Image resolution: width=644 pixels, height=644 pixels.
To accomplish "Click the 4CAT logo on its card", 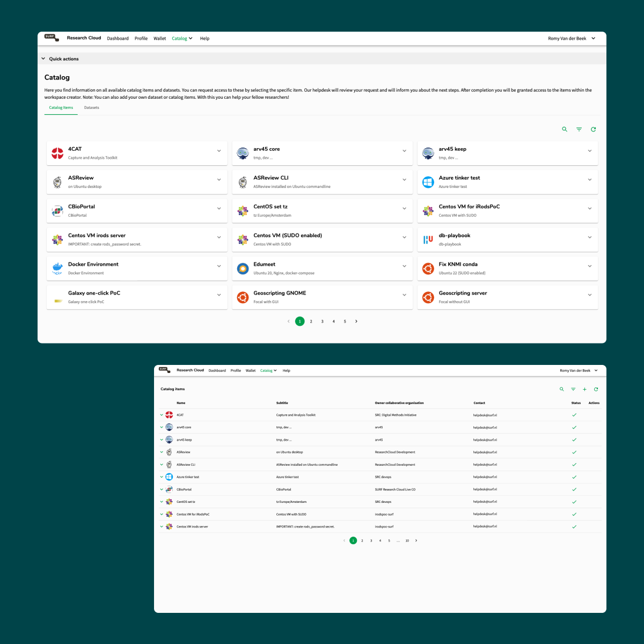I will point(57,153).
